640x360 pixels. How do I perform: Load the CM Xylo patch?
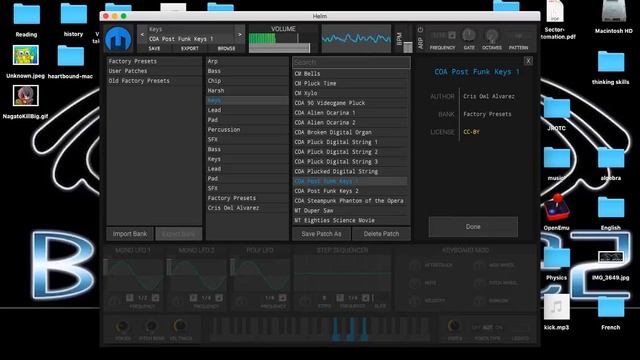coord(351,93)
